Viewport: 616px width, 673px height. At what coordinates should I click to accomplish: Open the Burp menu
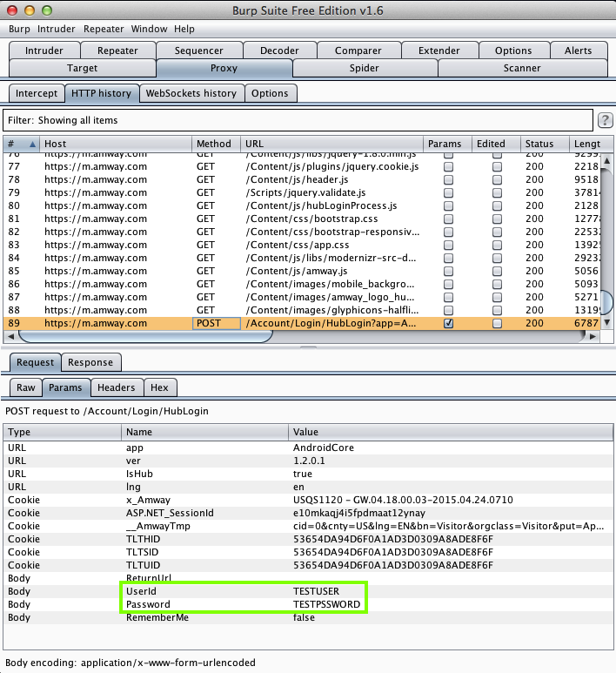coord(19,29)
